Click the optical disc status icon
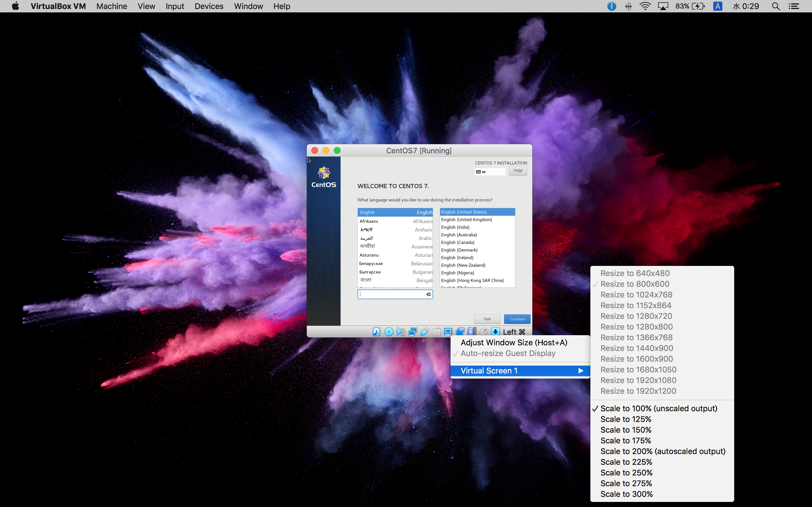 389,332
